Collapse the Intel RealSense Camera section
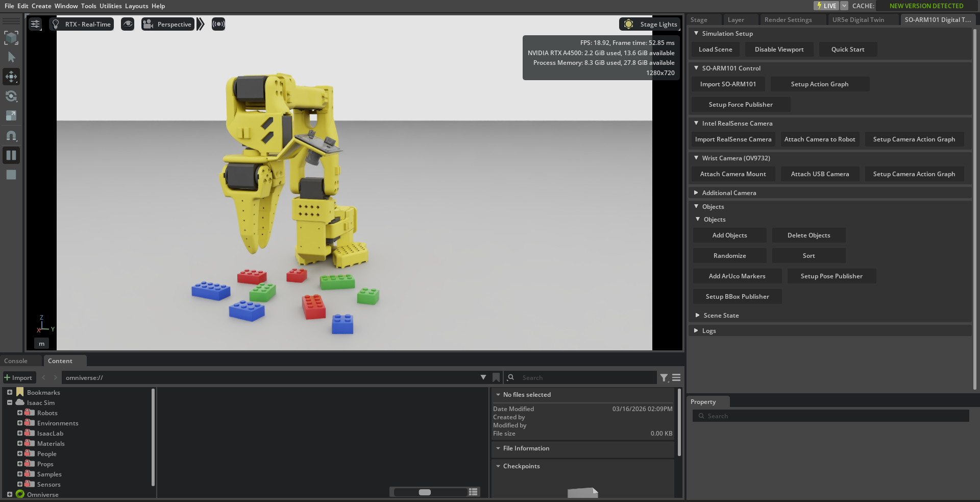This screenshot has width=980, height=502. coord(696,123)
